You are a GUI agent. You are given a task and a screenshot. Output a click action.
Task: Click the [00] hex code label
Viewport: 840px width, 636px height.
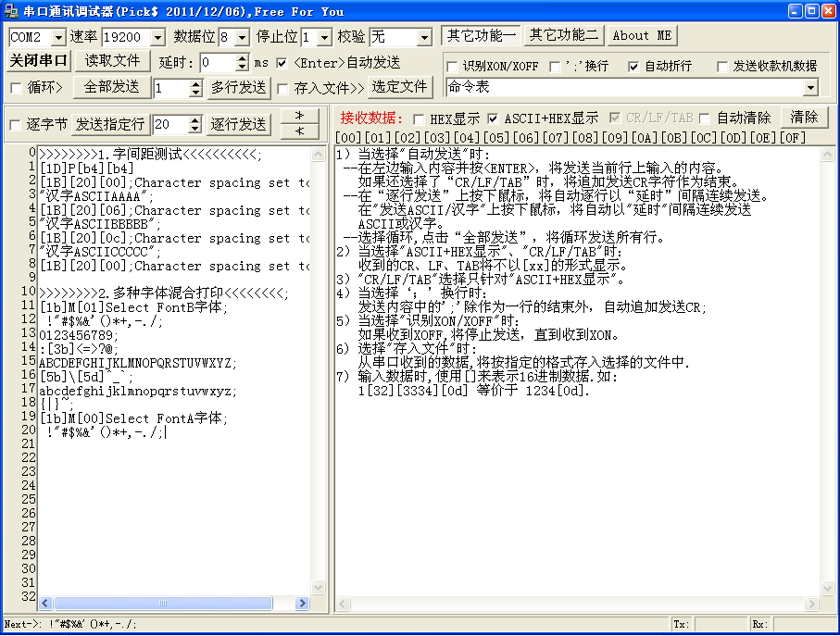[348, 138]
